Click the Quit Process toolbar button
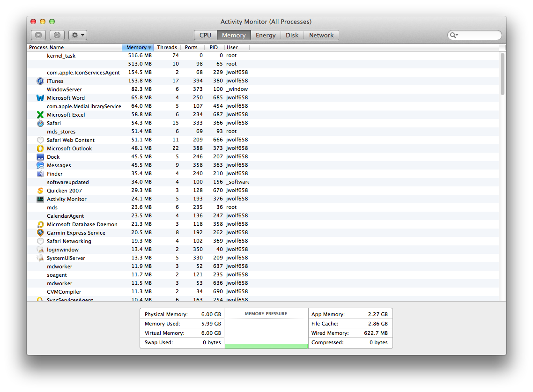This screenshot has height=392, width=533. [x=38, y=35]
